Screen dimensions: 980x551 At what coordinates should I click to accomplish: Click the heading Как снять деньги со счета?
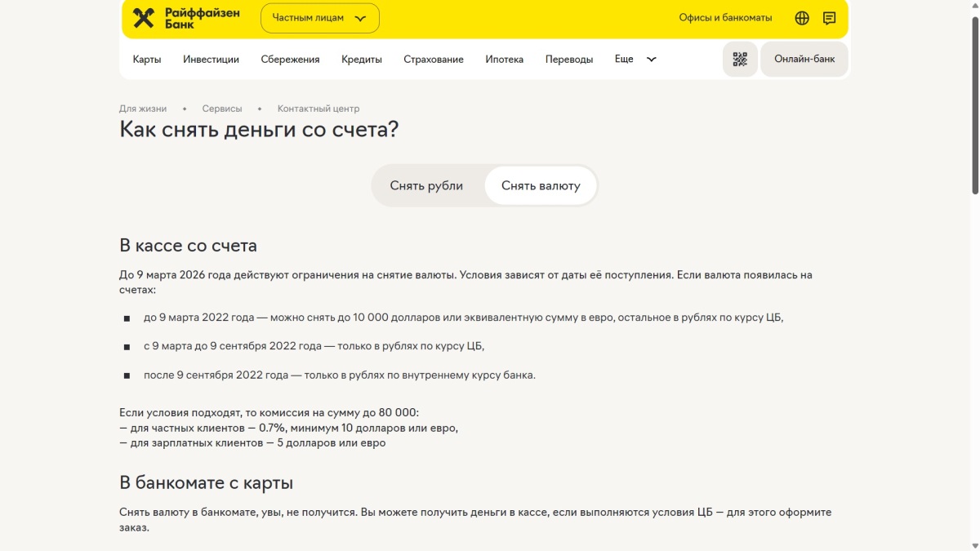(x=260, y=129)
